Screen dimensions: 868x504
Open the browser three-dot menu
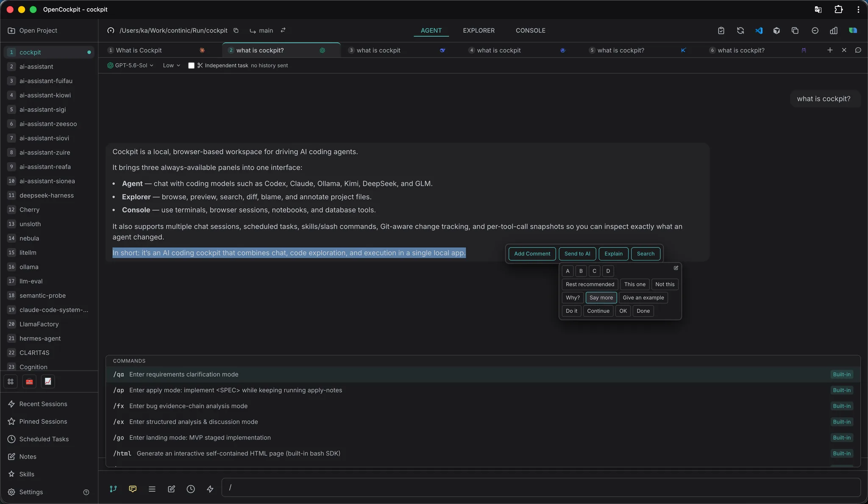point(858,9)
